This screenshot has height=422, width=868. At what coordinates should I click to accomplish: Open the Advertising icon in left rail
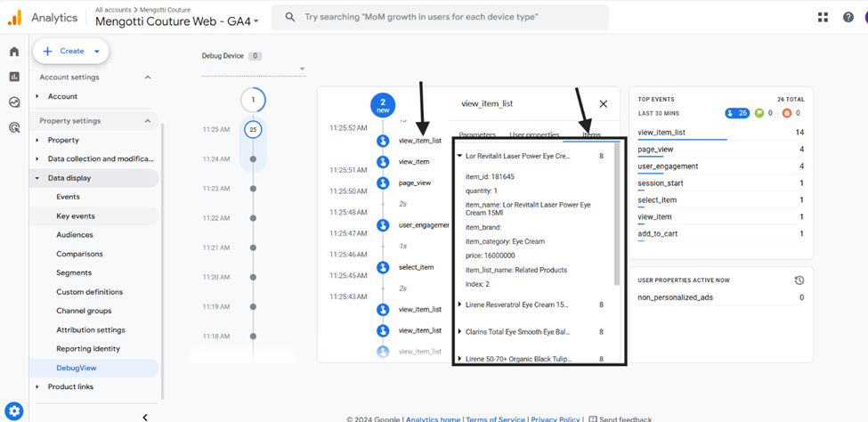click(14, 128)
